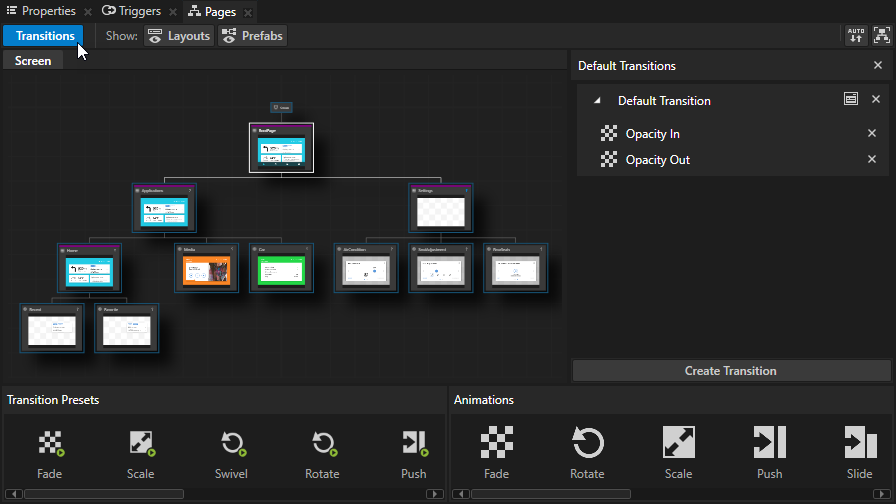Select the Media page thumbnail node

click(205, 269)
